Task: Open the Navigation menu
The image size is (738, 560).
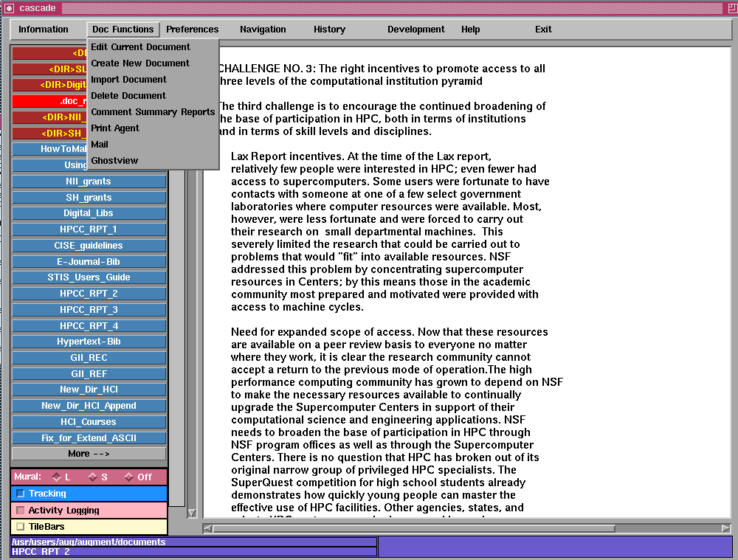Action: (x=263, y=30)
